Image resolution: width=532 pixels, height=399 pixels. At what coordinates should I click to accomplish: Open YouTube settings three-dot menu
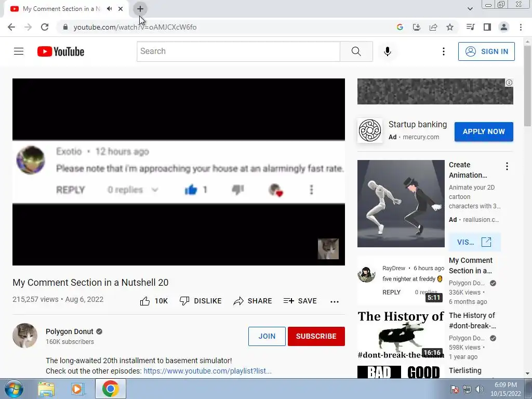444,51
